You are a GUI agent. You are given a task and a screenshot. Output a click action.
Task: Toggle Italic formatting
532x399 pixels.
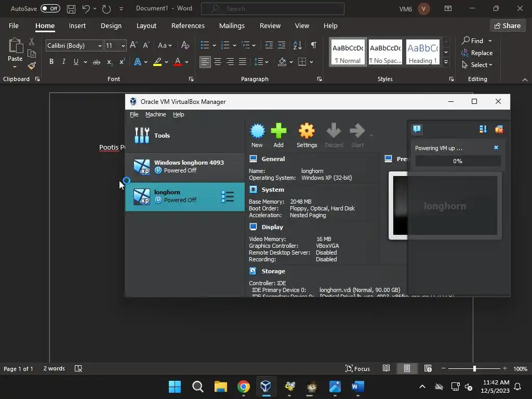(x=63, y=62)
